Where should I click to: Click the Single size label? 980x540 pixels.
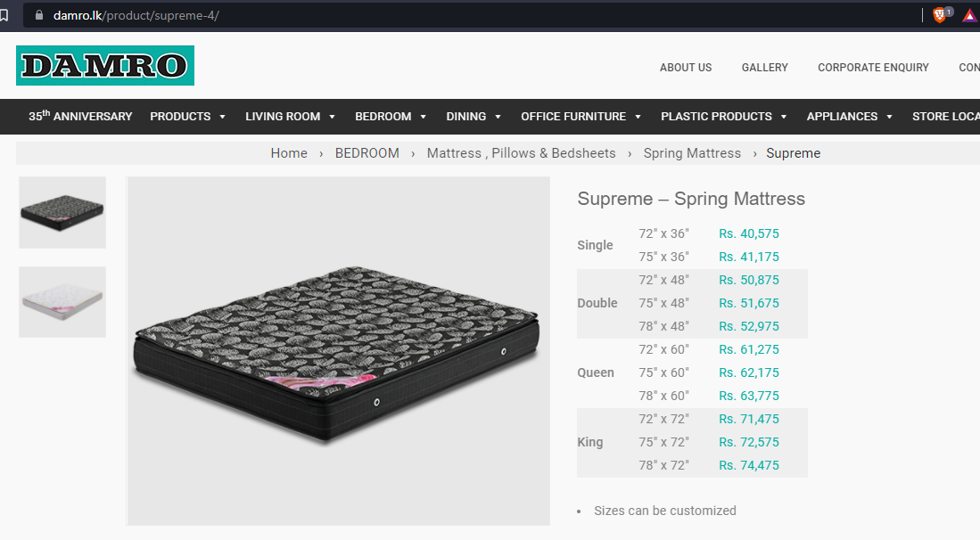595,245
